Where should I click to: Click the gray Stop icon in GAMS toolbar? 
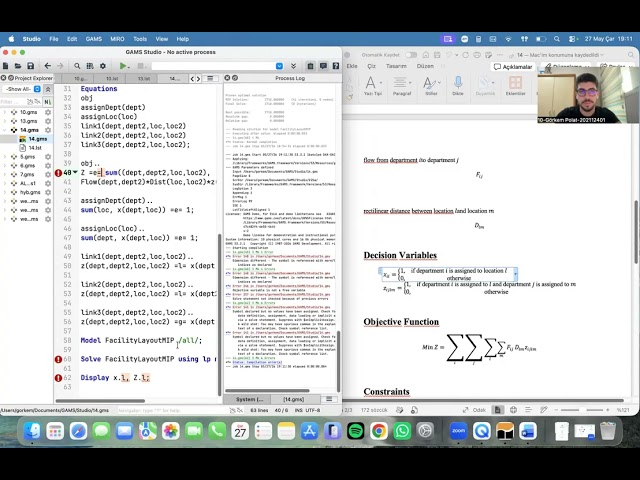140,66
